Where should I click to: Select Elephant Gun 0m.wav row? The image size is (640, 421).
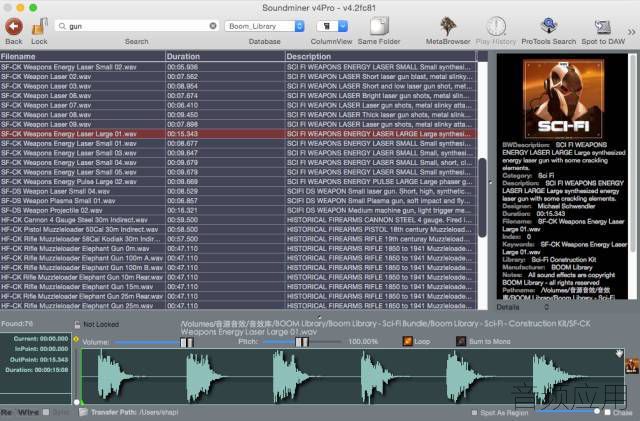pos(238,249)
